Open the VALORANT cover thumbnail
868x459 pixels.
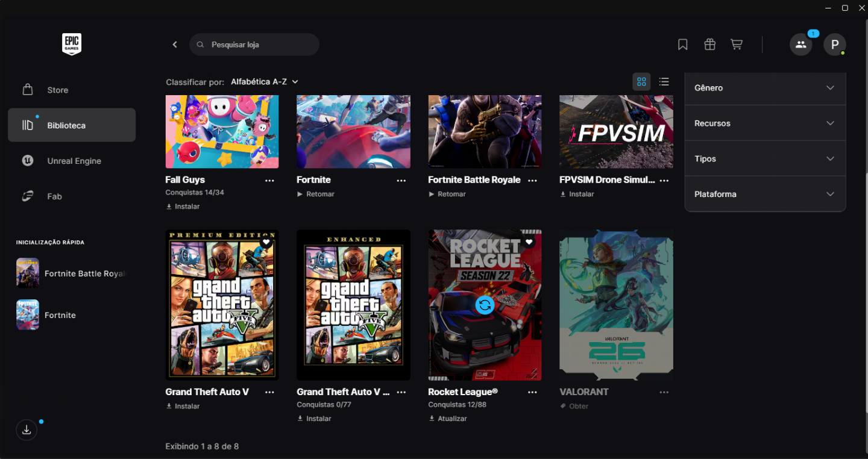616,305
